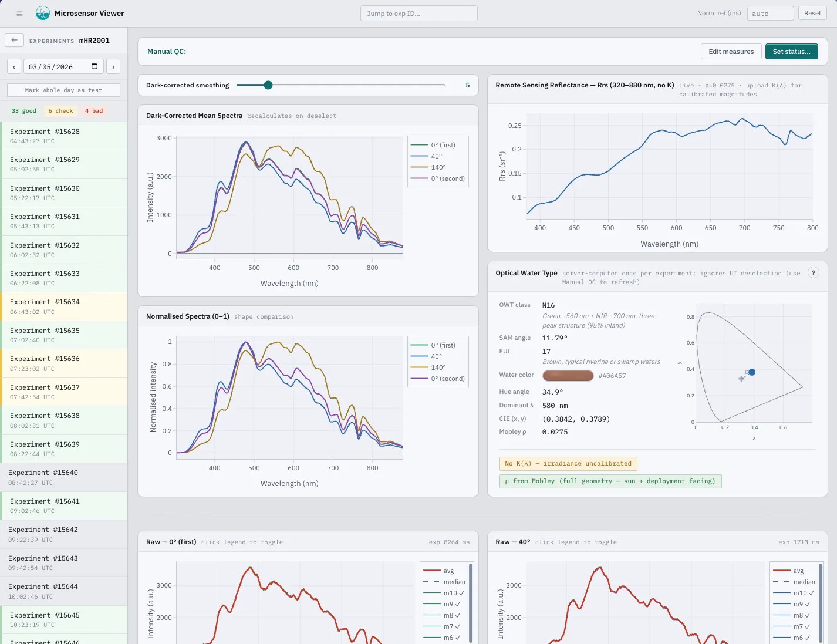Choose Experiment #15643
Viewport: 837px width, 644px height.
pos(64,563)
